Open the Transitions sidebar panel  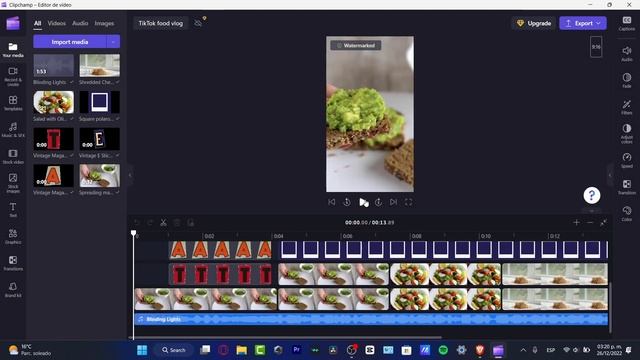(x=13, y=263)
